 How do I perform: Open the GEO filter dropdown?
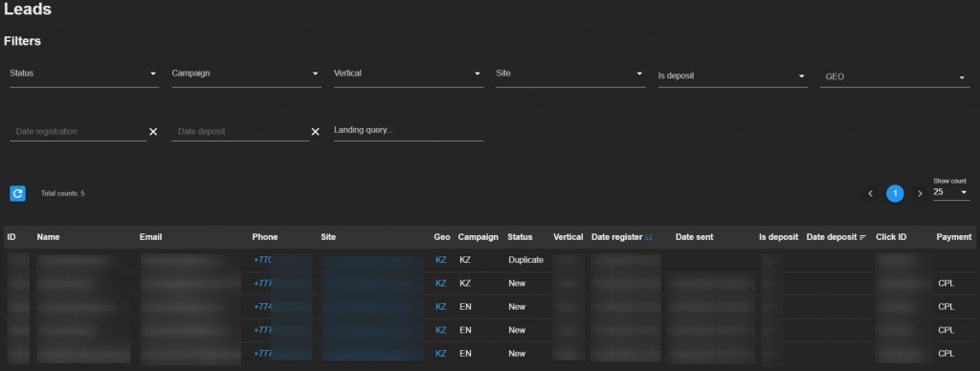coord(895,77)
